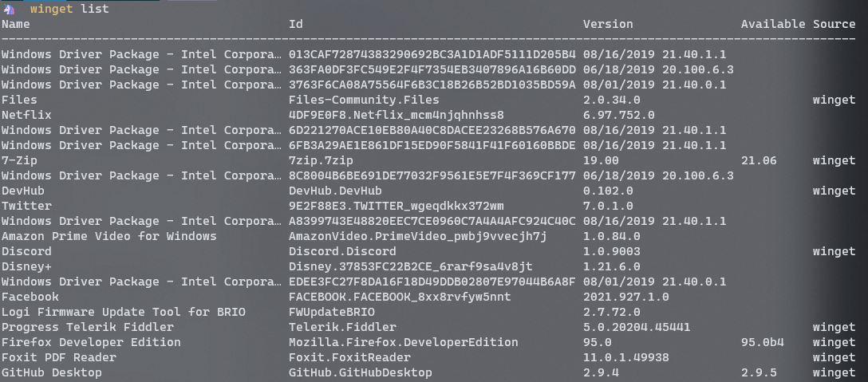Select the Logi Firmware Update Tool entry name
This screenshot has width=868, height=382.
point(124,312)
